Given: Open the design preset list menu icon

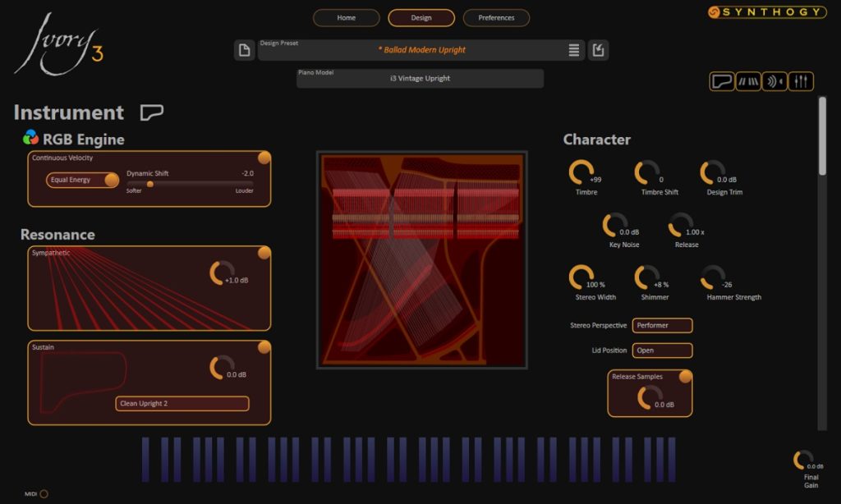Looking at the screenshot, I should point(574,51).
